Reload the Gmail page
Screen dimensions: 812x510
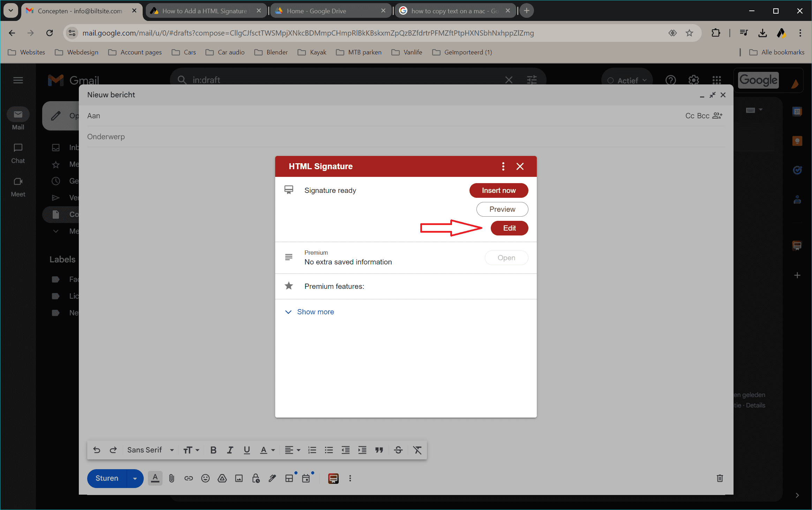50,33
